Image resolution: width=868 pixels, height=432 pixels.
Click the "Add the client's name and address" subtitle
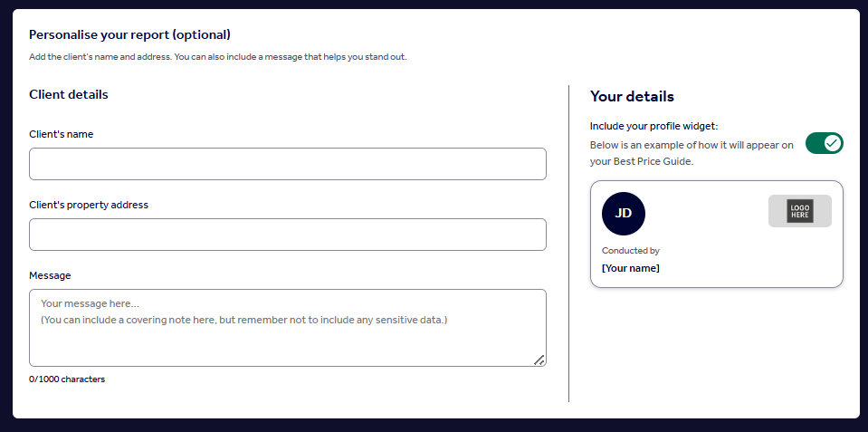[217, 58]
